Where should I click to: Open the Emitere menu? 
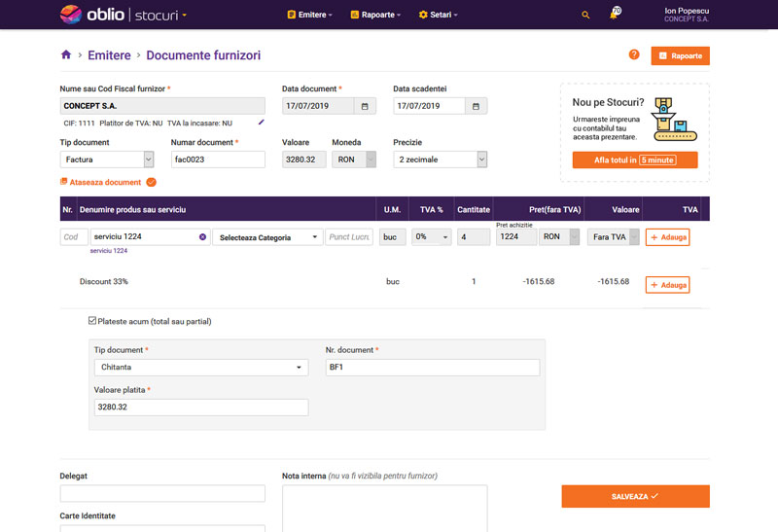pos(310,16)
